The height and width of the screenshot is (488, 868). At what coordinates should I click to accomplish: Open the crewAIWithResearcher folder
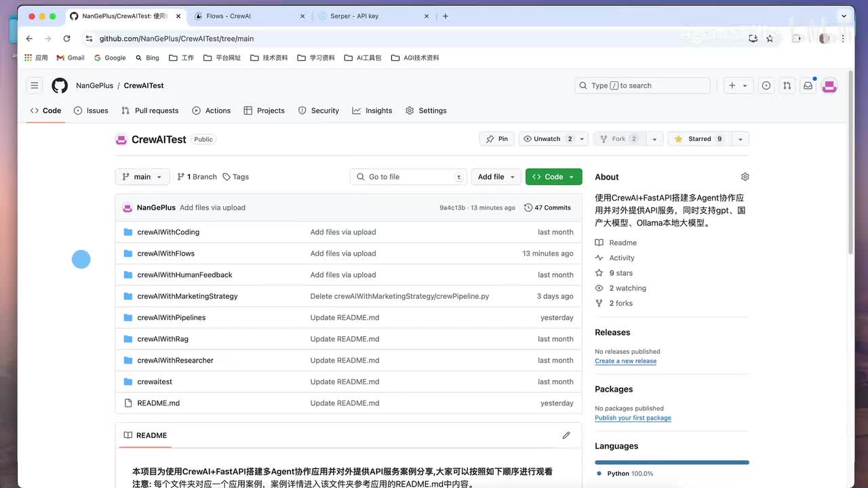click(x=175, y=360)
